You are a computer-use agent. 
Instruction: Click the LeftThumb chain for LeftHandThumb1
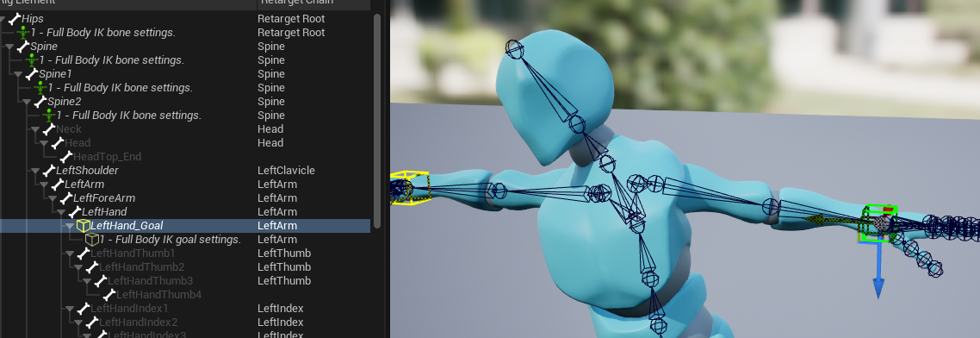pos(284,253)
